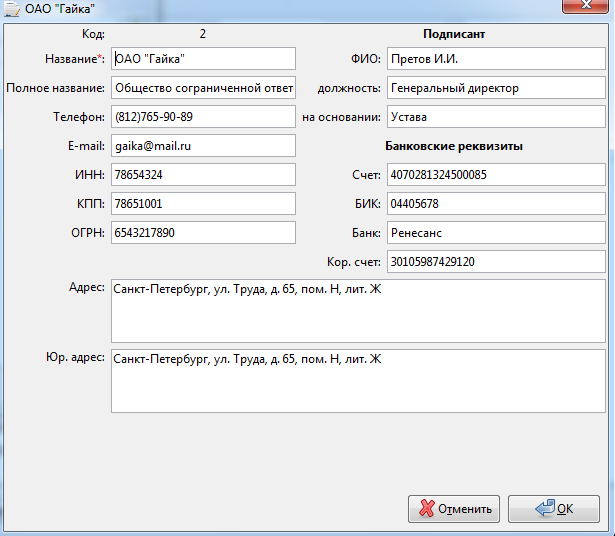
Task: Click the ФИО field containing Претов И.И.
Action: coord(496,59)
